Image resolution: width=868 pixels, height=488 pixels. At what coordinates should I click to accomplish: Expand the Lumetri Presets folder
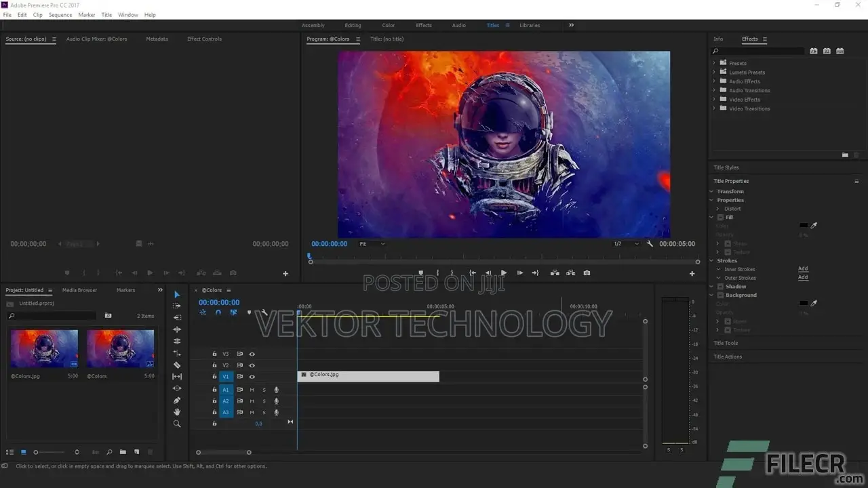tap(714, 73)
